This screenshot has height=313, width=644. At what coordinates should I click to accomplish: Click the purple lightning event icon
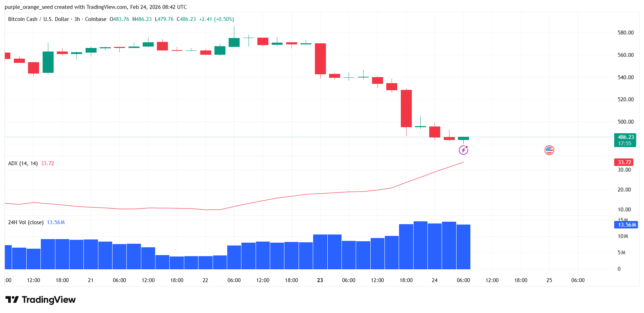click(463, 150)
